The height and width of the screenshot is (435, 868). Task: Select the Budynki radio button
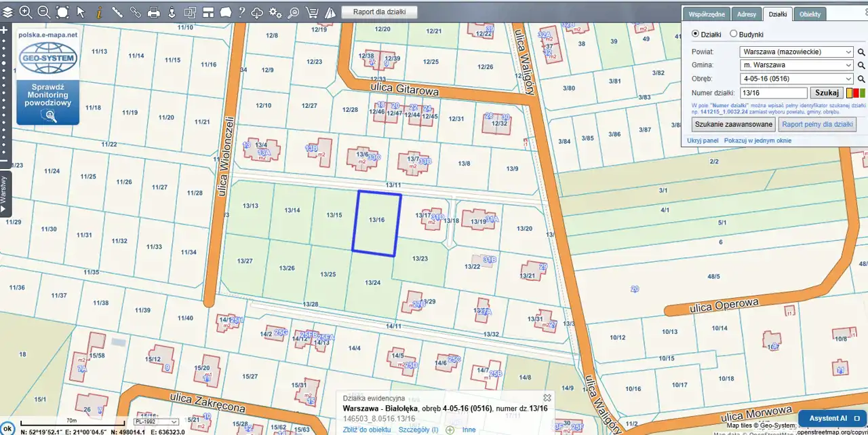(x=733, y=34)
